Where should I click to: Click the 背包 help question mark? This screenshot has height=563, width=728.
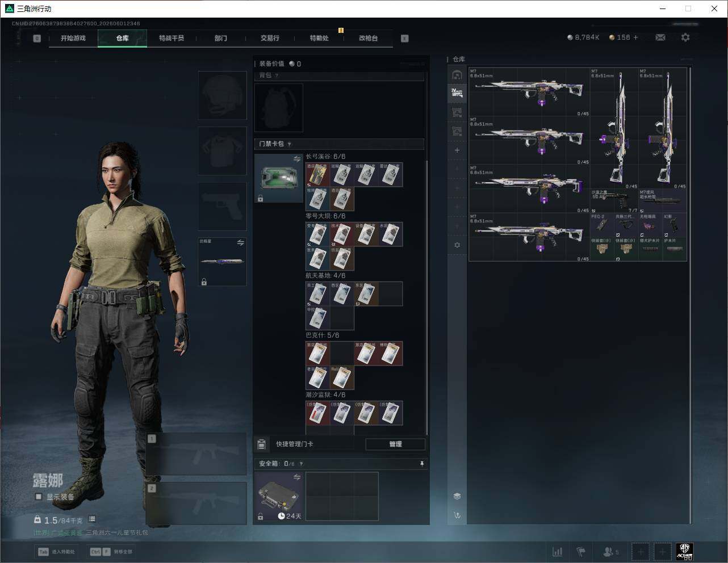[x=277, y=75]
